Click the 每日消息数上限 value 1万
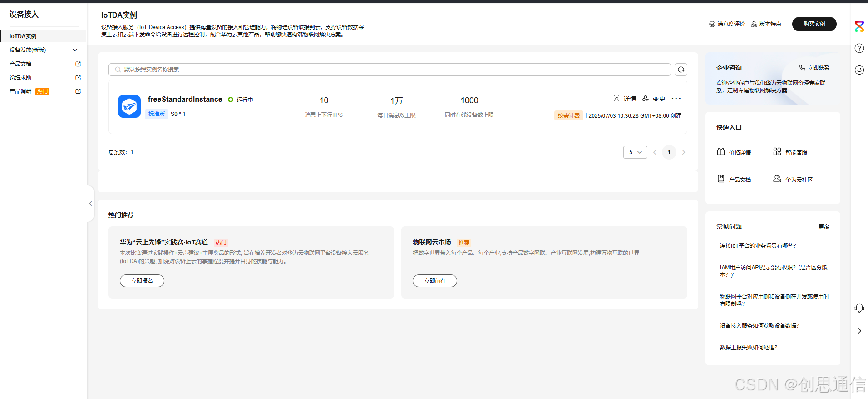 click(x=396, y=100)
